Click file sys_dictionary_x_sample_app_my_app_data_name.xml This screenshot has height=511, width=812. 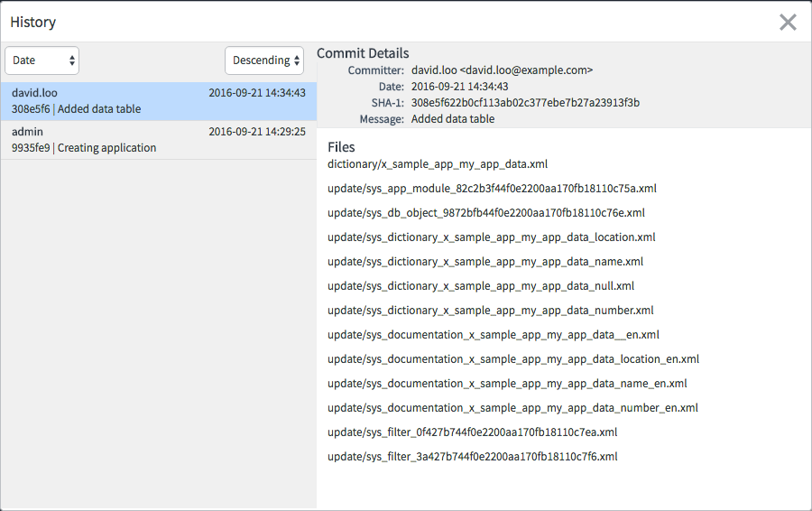[x=485, y=262]
